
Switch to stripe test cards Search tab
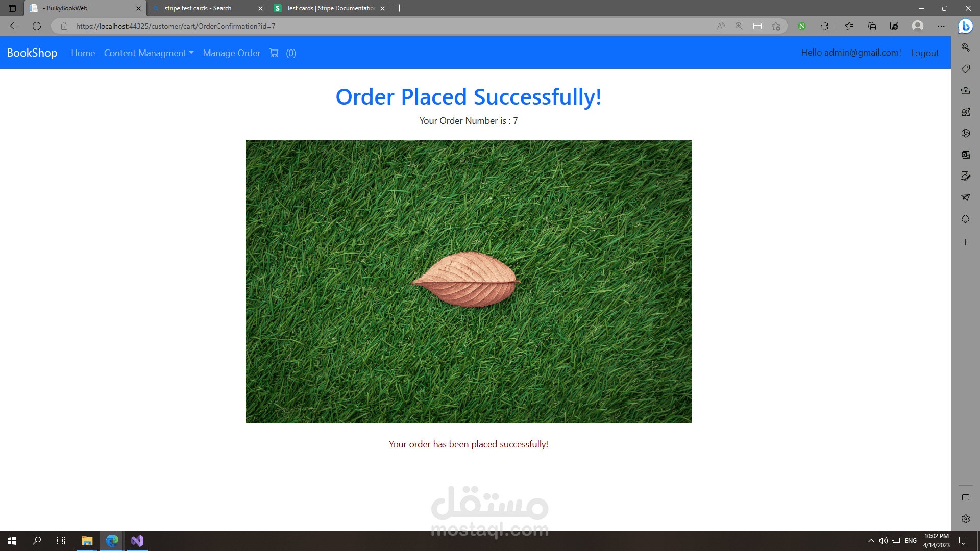coord(204,8)
